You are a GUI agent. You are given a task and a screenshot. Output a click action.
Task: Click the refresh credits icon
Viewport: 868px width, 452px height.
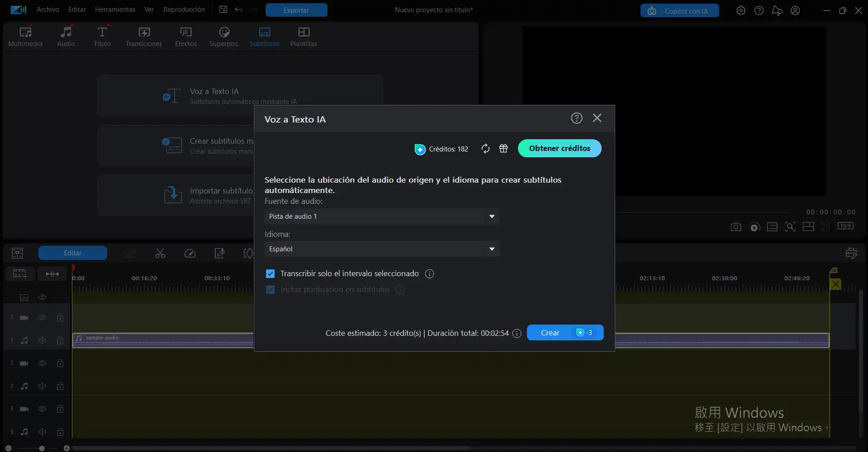click(485, 149)
